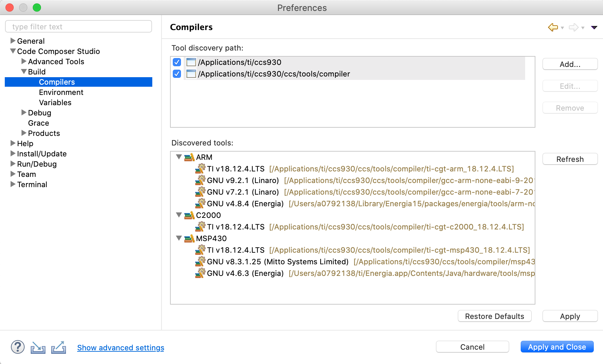Expand the Run/Debug category
Image resolution: width=603 pixels, height=364 pixels.
[x=13, y=164]
